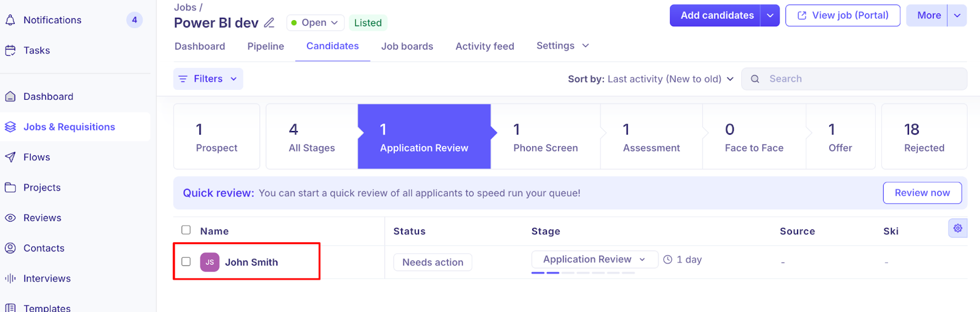Click the Interviews waveform icon
Screen dimensions: 980x312
pos(10,278)
